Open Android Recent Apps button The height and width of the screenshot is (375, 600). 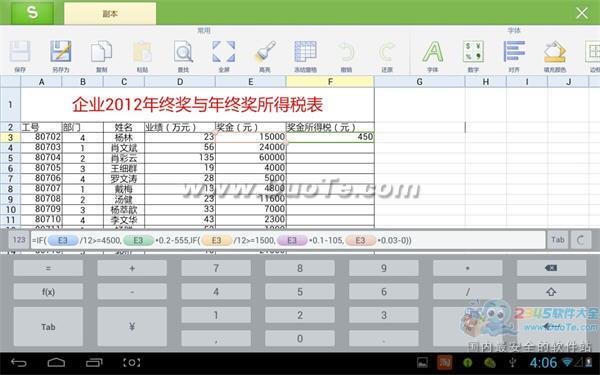click(x=94, y=362)
